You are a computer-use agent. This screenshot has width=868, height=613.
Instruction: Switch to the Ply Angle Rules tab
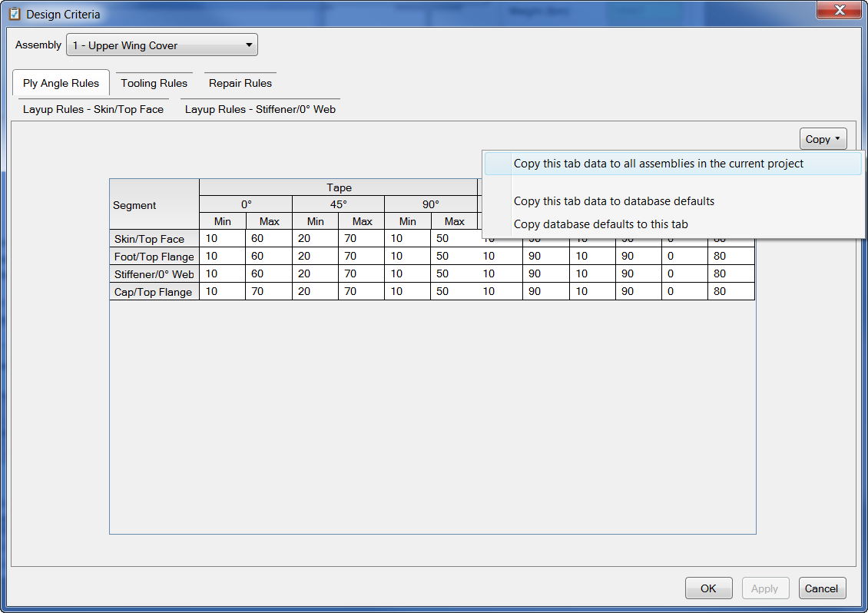[x=61, y=83]
